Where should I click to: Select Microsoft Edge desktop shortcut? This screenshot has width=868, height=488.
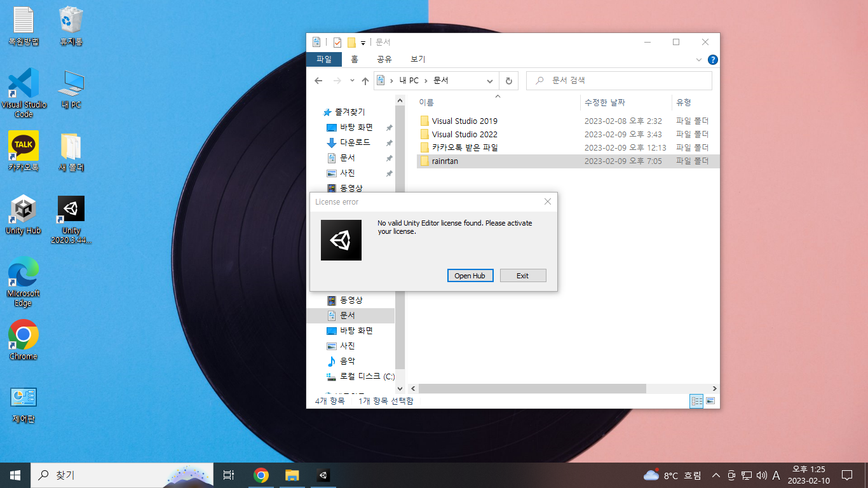24,282
